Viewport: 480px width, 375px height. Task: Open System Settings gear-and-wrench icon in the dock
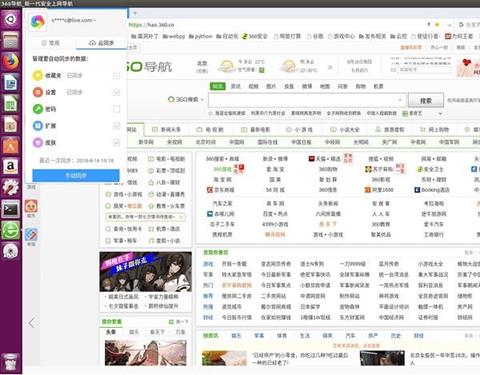[11, 187]
